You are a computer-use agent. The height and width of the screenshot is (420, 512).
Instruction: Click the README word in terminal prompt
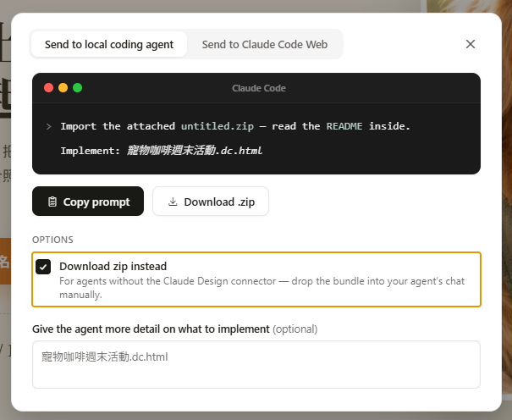(344, 126)
